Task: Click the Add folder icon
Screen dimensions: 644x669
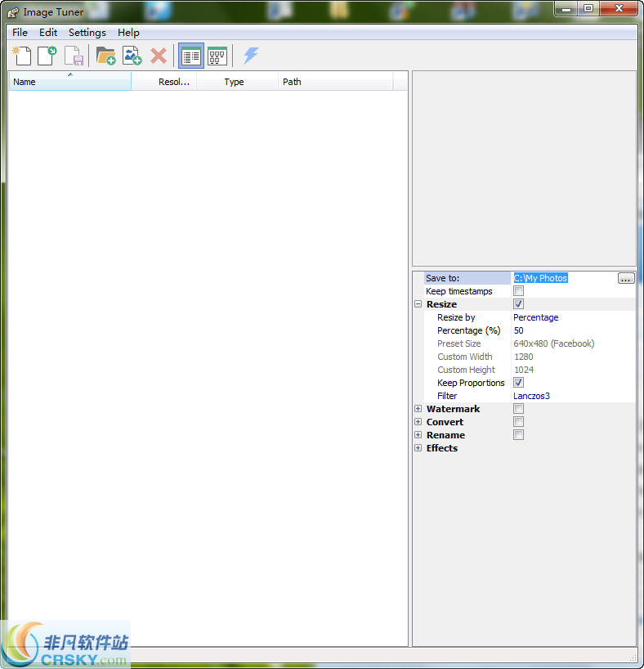Action: (x=105, y=56)
